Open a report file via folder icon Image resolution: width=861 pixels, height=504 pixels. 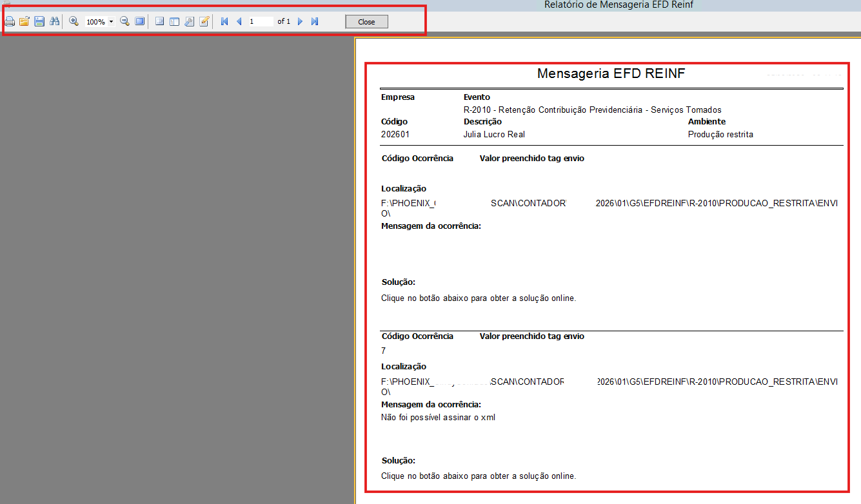25,22
